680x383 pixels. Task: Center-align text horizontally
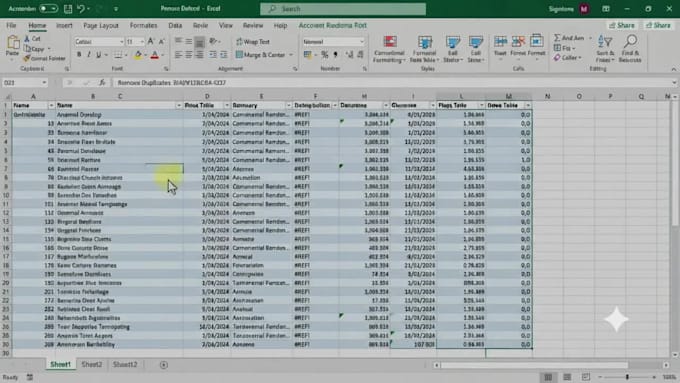[189, 55]
